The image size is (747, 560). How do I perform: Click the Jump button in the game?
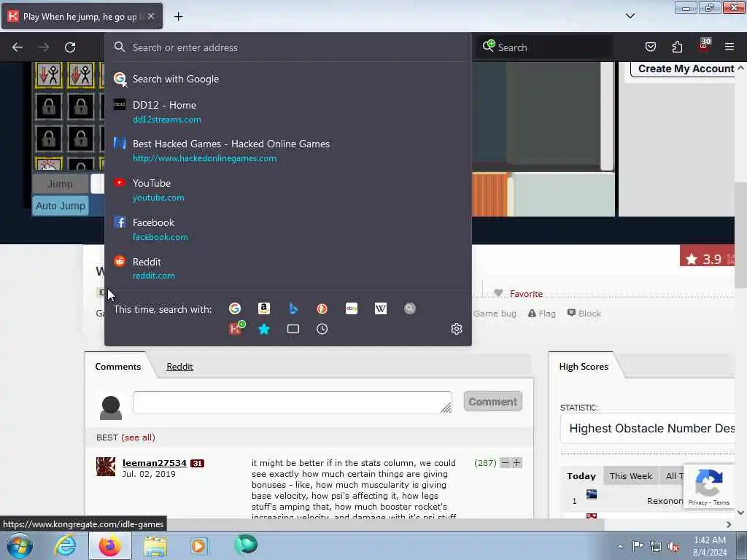click(x=60, y=184)
